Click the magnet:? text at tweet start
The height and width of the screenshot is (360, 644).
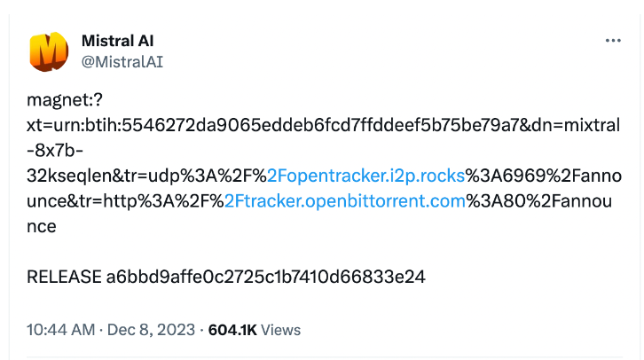click(x=65, y=99)
